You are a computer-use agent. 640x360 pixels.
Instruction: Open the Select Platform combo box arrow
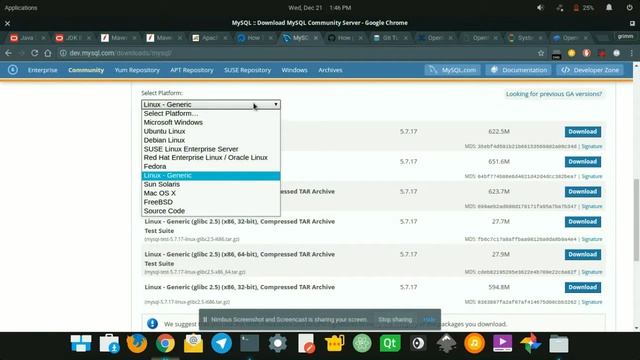tap(276, 104)
